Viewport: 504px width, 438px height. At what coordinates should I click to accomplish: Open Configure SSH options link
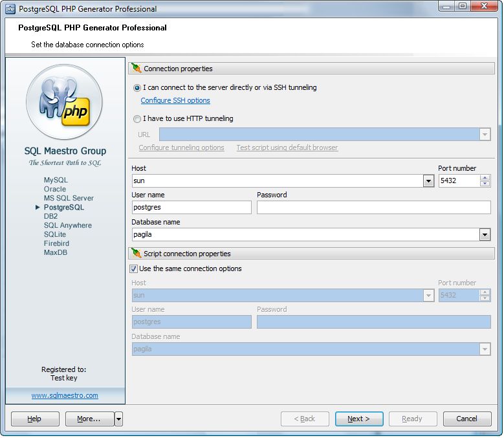coord(175,100)
